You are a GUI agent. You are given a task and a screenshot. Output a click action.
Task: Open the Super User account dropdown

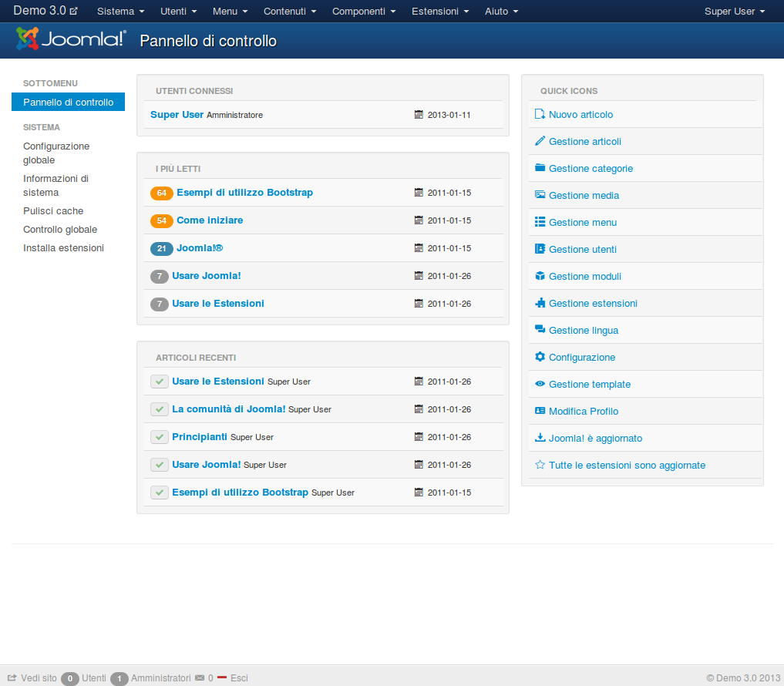point(735,11)
